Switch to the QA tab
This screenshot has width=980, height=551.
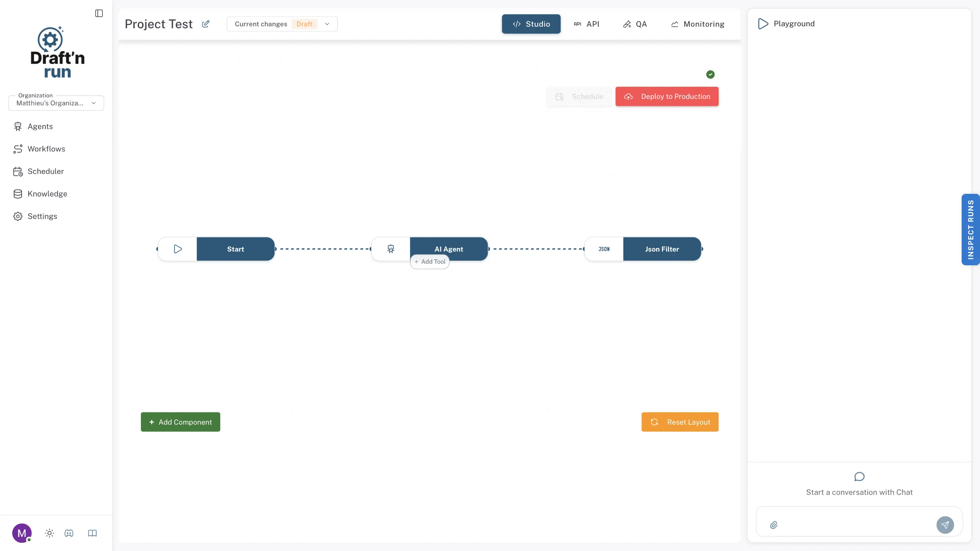tap(634, 24)
